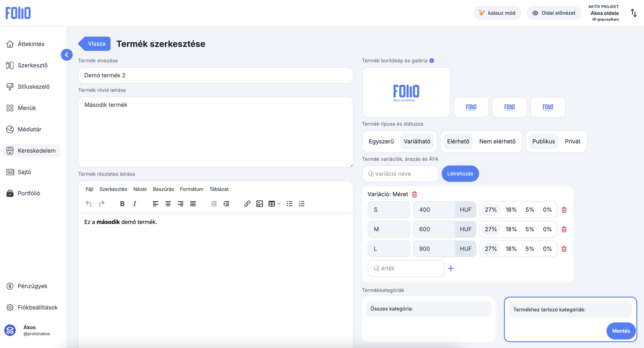The image size is (644, 348).
Task: Click the Bold formatting icon in editor
Action: (x=122, y=204)
